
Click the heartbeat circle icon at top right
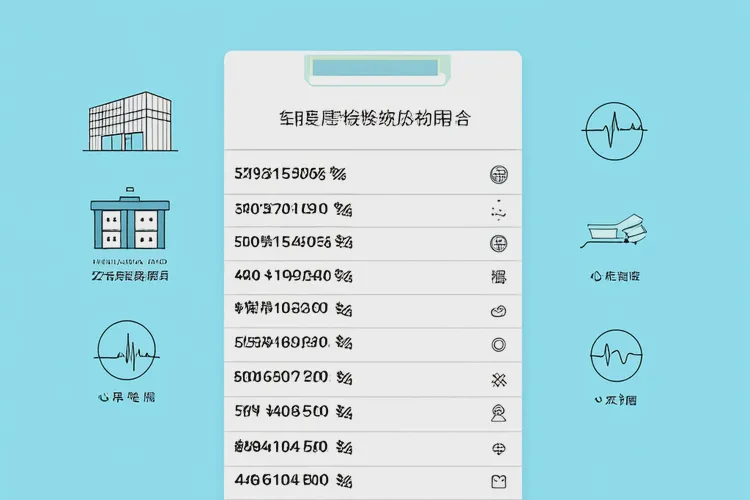point(615,131)
